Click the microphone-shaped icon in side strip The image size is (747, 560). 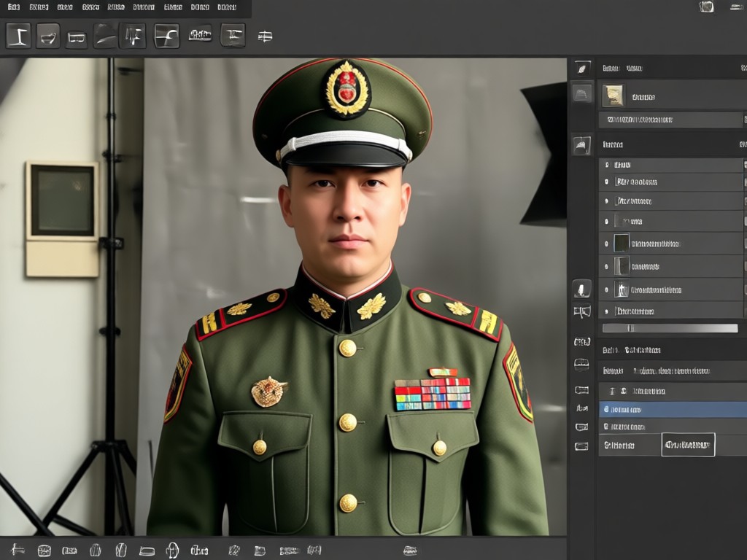pyautogui.click(x=581, y=289)
